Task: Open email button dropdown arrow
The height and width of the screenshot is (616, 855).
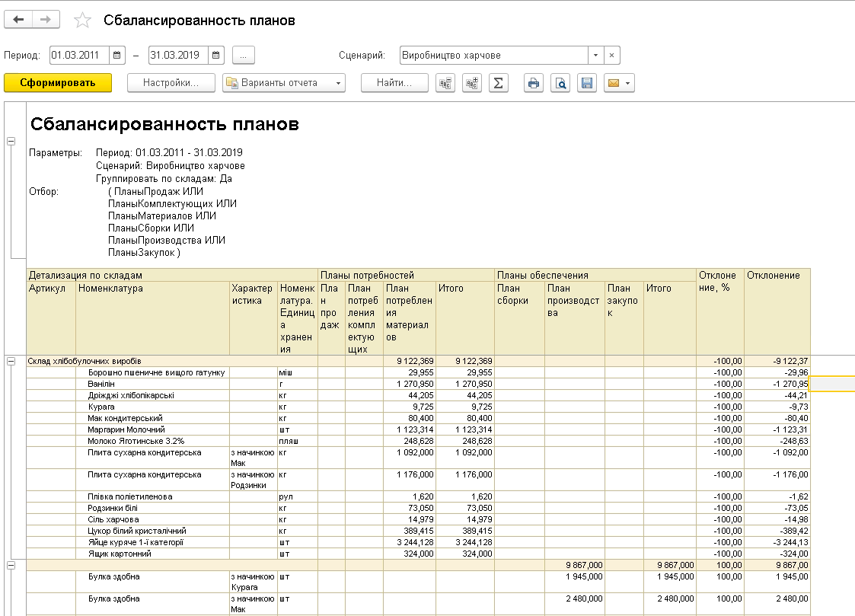Action: tap(628, 83)
